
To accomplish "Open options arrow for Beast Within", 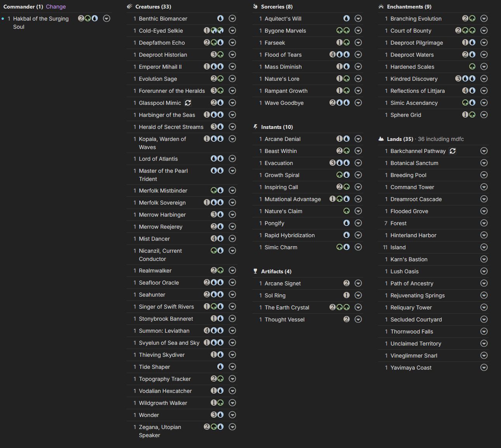I will pos(358,151).
